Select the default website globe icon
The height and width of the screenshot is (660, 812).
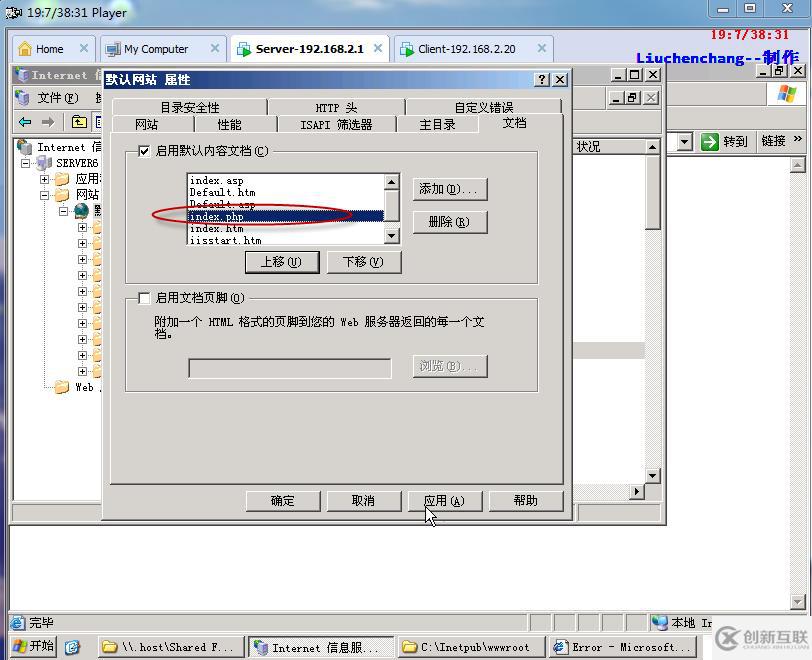[x=82, y=211]
